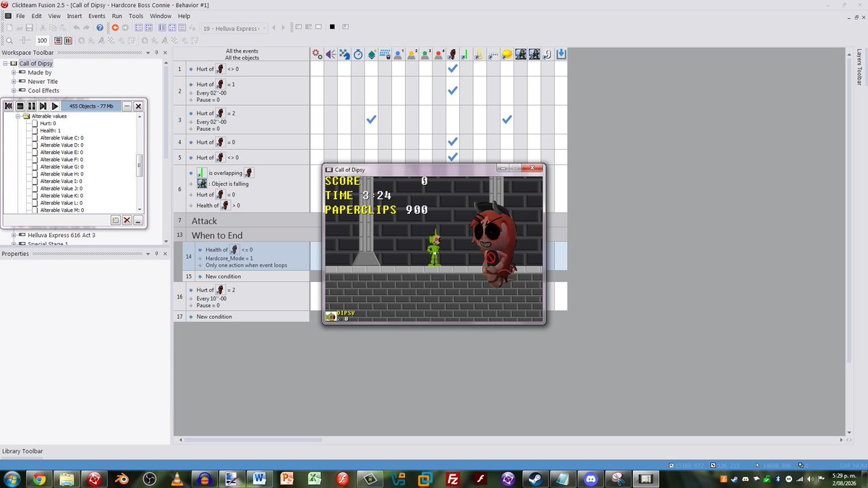868x488 pixels.
Task: Open the Edit menu
Action: 36,16
